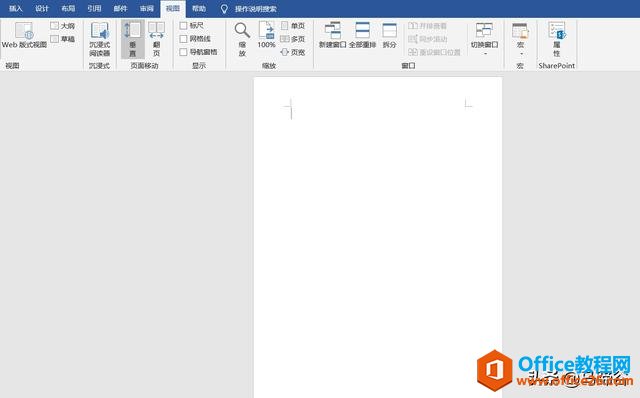Click 拆分 to split the window
Screen dimensions: 640x398
click(x=389, y=35)
